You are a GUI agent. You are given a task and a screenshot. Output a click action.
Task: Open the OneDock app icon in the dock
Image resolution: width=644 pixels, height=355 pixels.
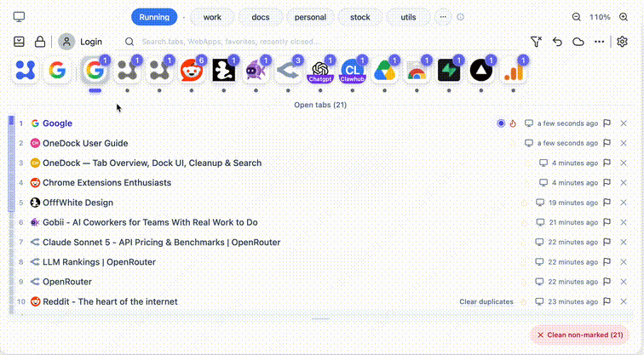click(x=26, y=71)
